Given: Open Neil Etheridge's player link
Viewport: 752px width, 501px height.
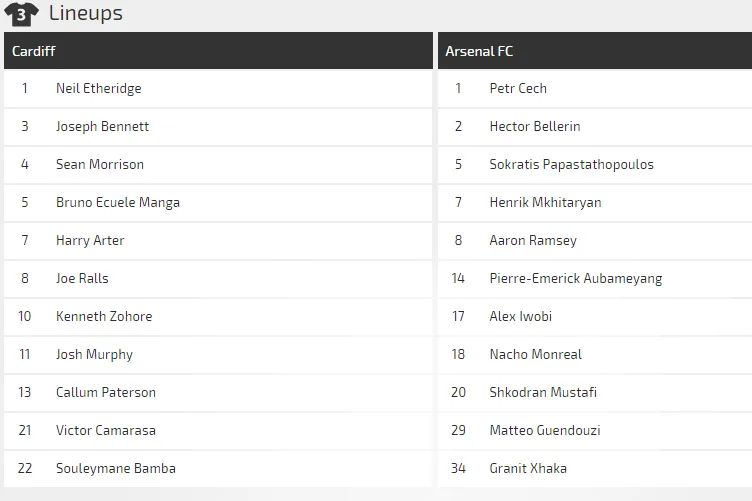Looking at the screenshot, I should pos(98,88).
